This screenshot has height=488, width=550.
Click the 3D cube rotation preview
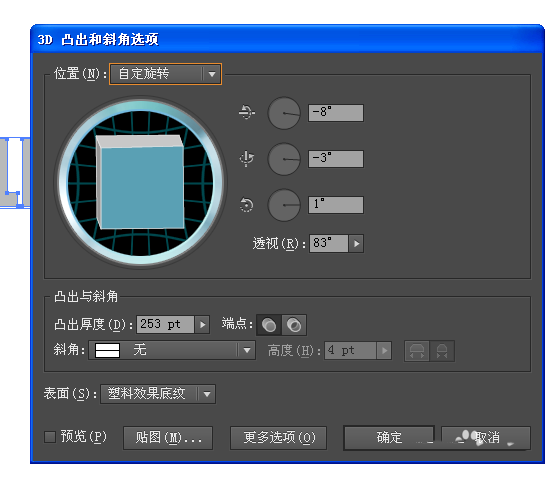click(x=141, y=182)
